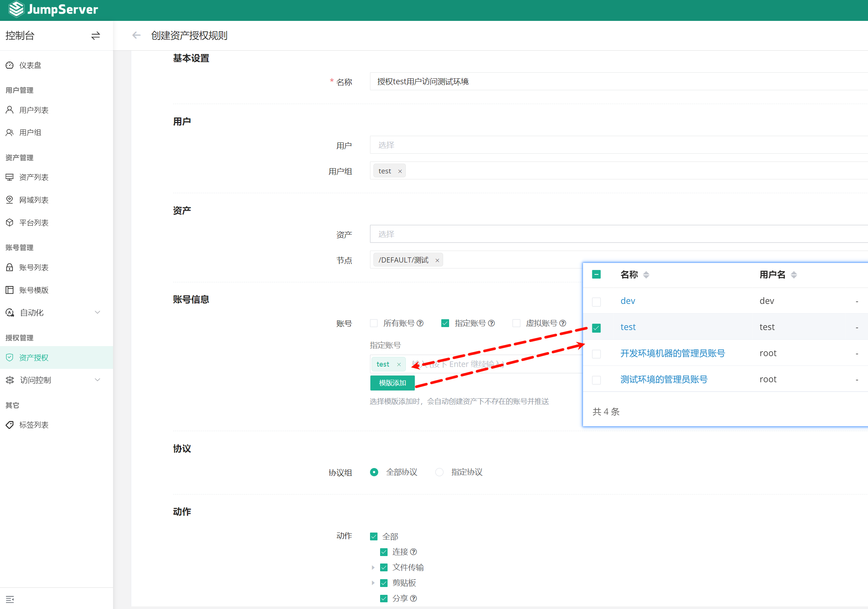Select the dev account row checkbox
The image size is (868, 609).
click(596, 302)
